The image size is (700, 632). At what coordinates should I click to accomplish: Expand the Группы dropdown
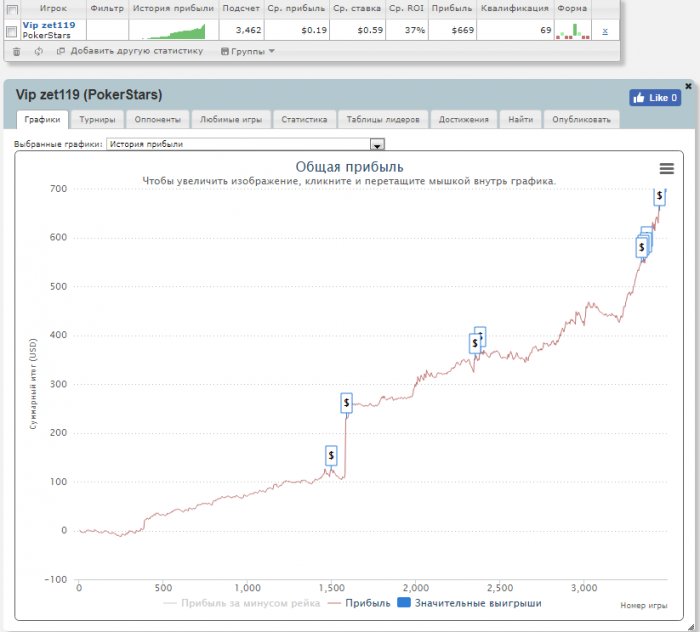pos(247,51)
